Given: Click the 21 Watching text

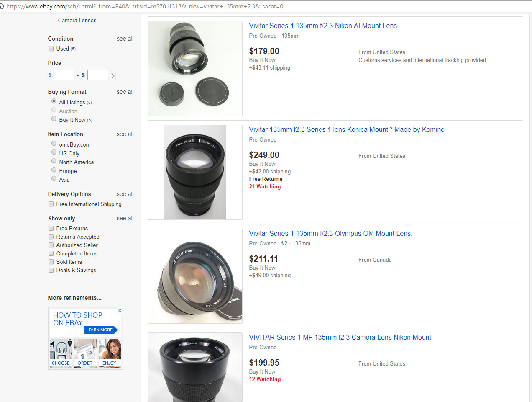Looking at the screenshot, I should (265, 186).
